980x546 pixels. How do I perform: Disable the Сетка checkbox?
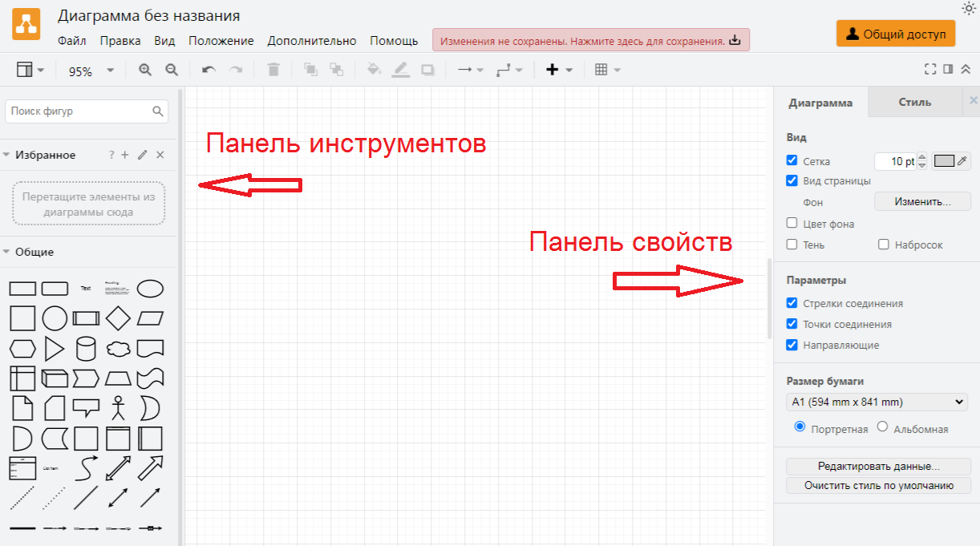[792, 160]
